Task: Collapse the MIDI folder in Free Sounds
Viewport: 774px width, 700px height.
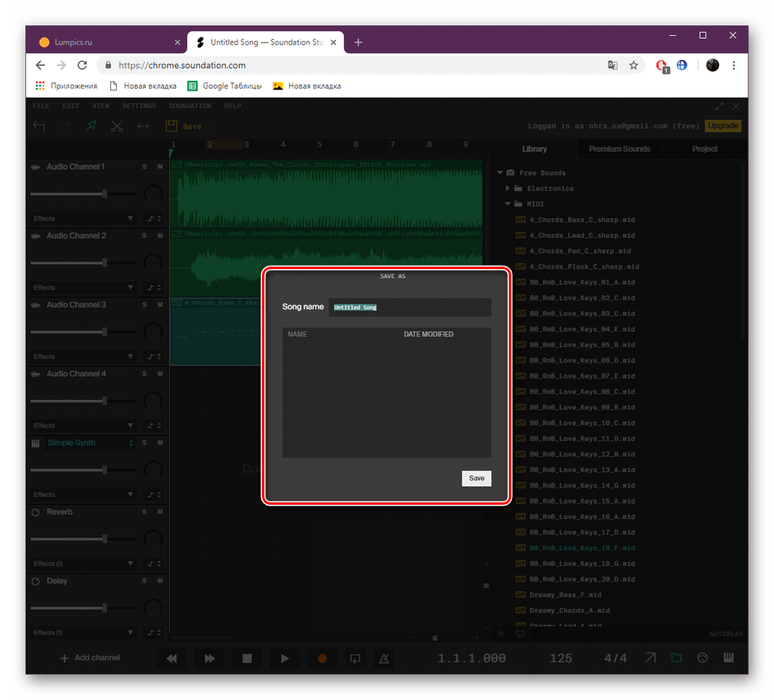Action: click(x=508, y=204)
